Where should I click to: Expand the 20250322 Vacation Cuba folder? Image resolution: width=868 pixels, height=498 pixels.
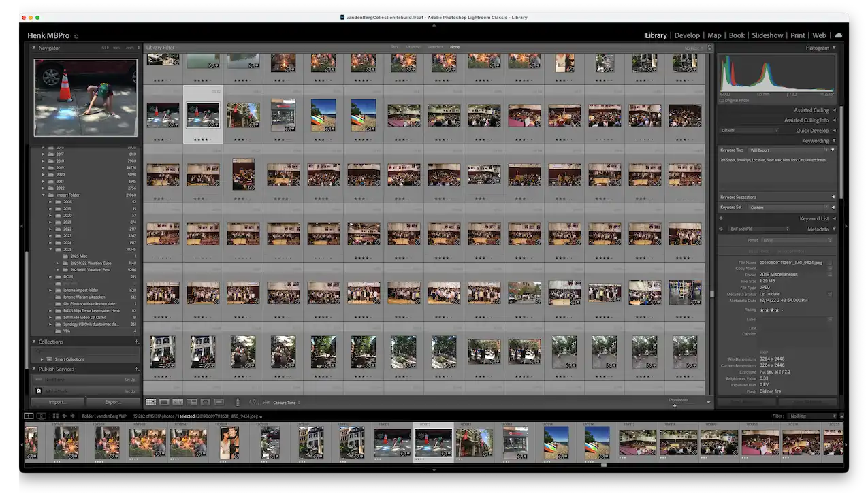click(x=58, y=263)
